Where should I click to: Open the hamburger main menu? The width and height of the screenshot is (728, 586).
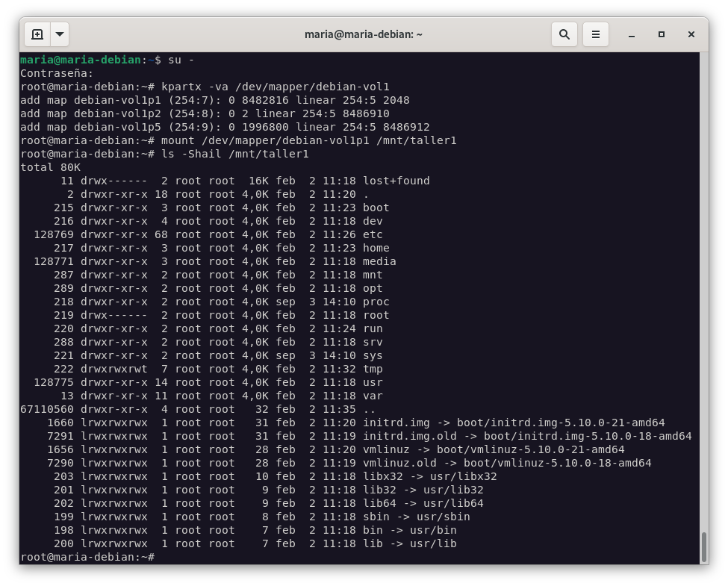point(596,34)
